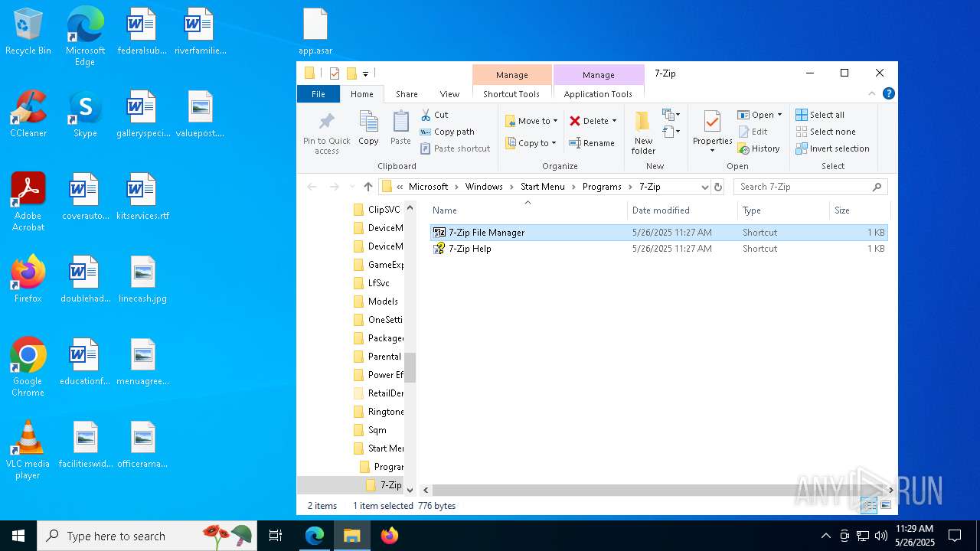Click Windows in address breadcrumb
Image resolution: width=980 pixels, height=551 pixels.
point(484,187)
